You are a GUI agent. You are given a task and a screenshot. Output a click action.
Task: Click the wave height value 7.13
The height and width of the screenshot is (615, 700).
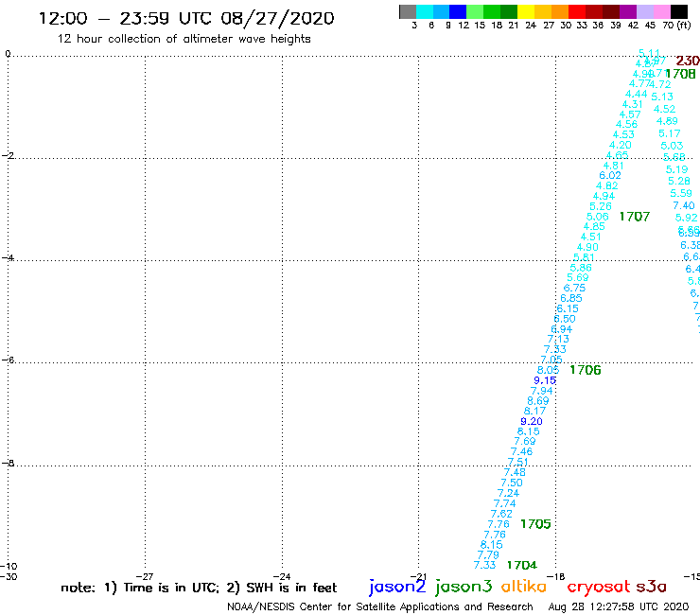tap(558, 340)
